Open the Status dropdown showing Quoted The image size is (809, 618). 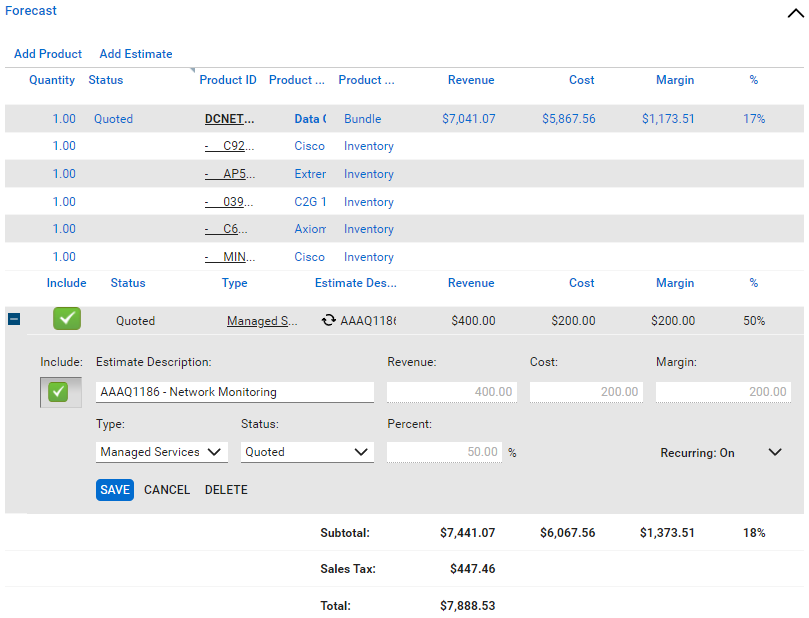307,452
